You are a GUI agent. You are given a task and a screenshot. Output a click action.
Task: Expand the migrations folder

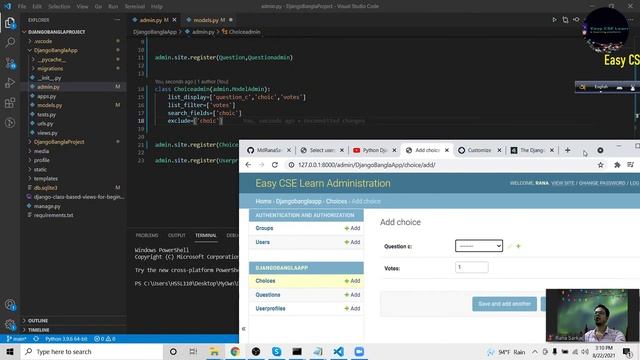(50, 69)
